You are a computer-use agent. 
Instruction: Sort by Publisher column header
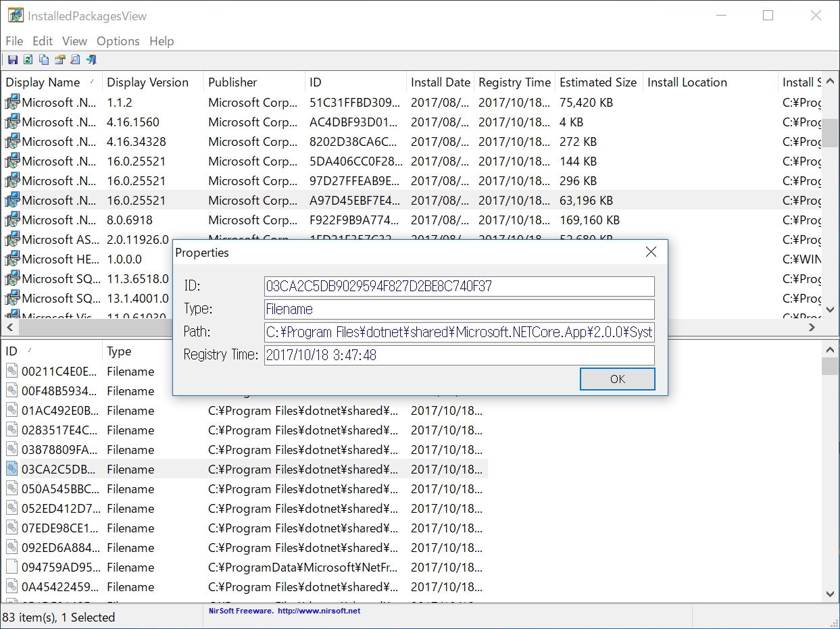pyautogui.click(x=254, y=82)
